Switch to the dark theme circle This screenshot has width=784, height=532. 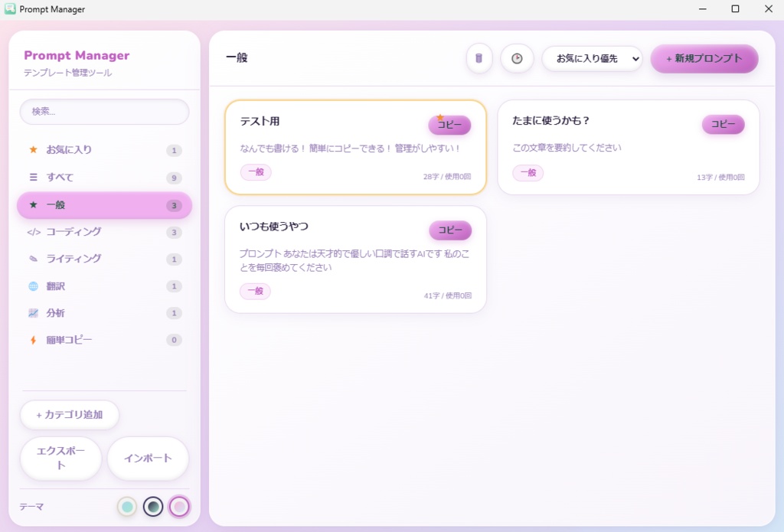tap(153, 507)
